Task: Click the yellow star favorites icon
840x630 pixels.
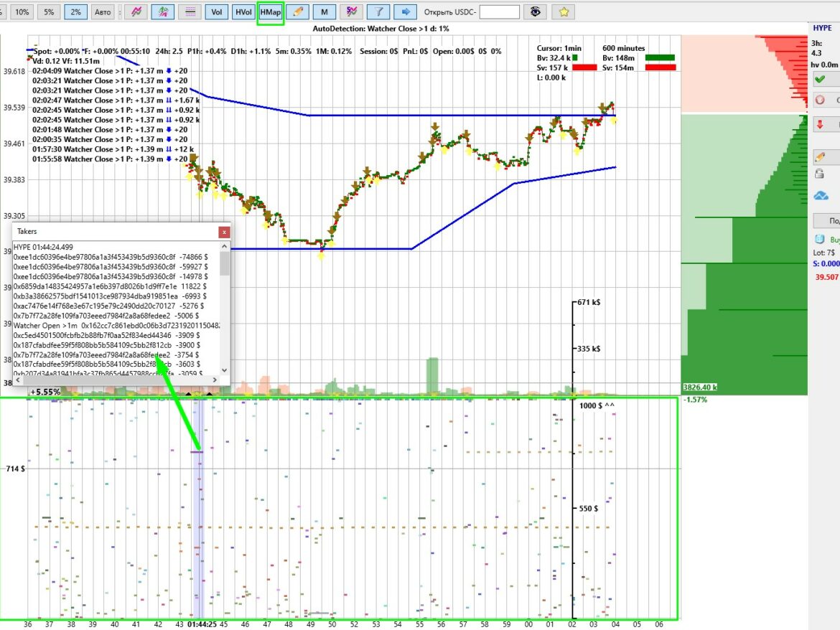Action: 564,12
